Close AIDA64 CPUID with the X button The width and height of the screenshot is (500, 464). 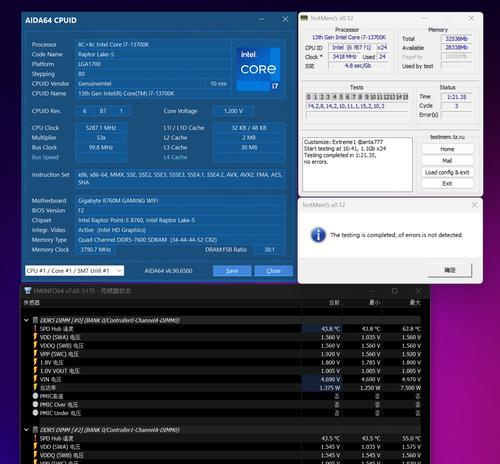285,19
